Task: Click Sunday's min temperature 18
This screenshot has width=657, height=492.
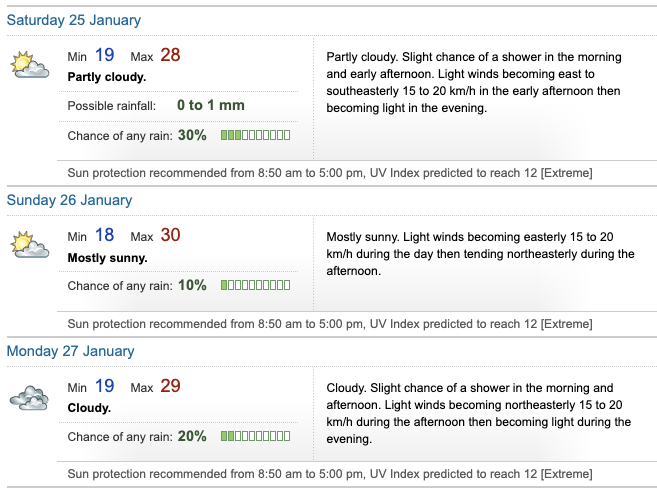Action: (x=105, y=236)
